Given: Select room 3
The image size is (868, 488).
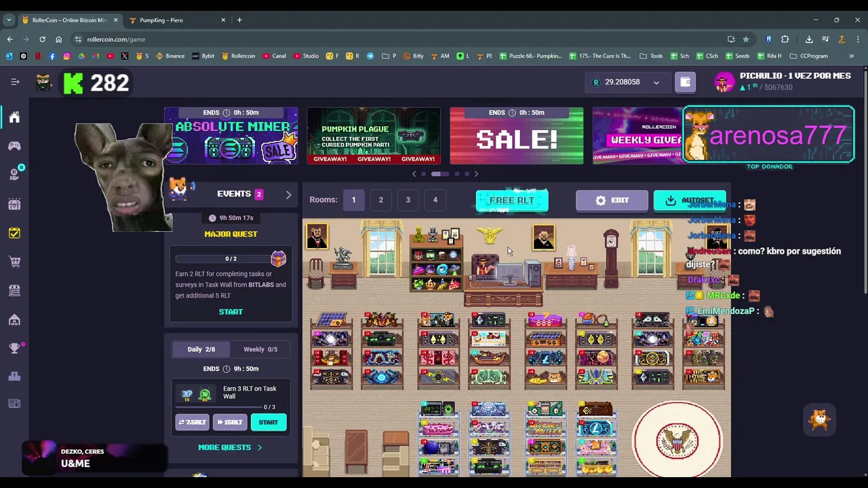Looking at the screenshot, I should 408,200.
